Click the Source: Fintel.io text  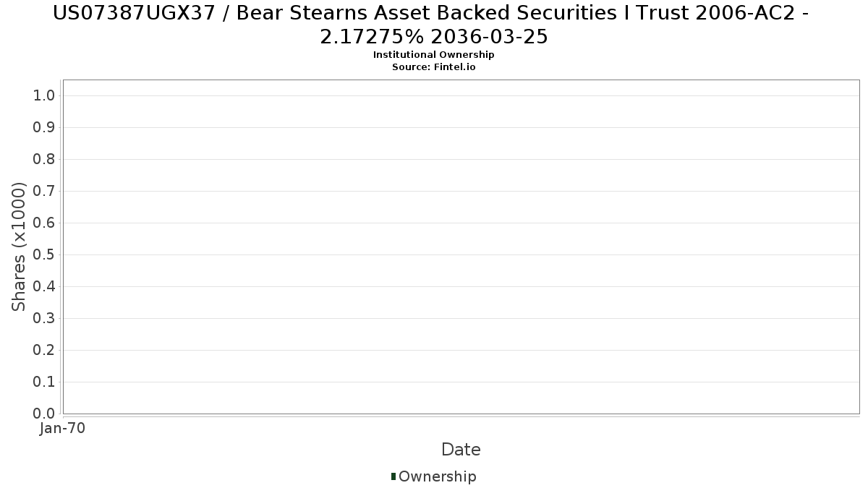tap(434, 67)
